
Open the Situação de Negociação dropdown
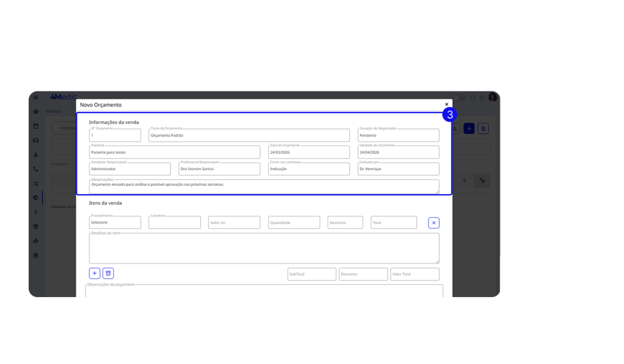398,135
